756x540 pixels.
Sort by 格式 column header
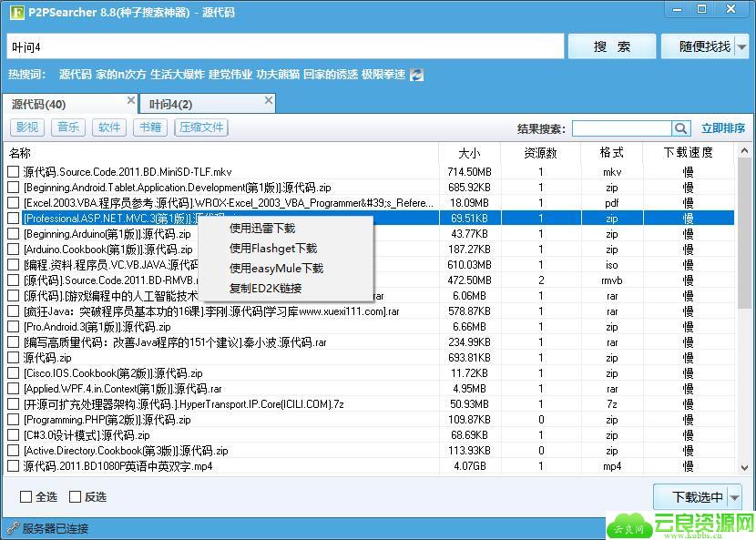click(x=612, y=153)
